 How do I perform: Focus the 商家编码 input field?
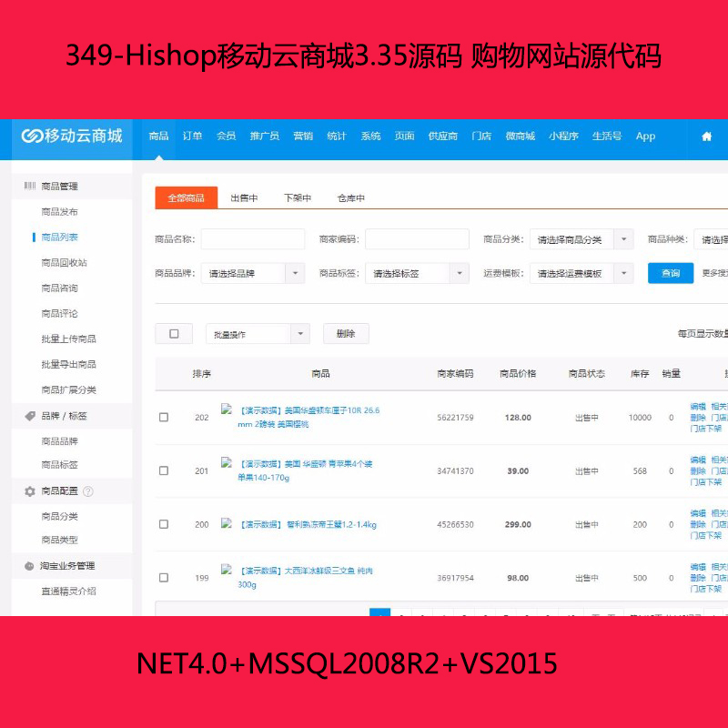[418, 239]
